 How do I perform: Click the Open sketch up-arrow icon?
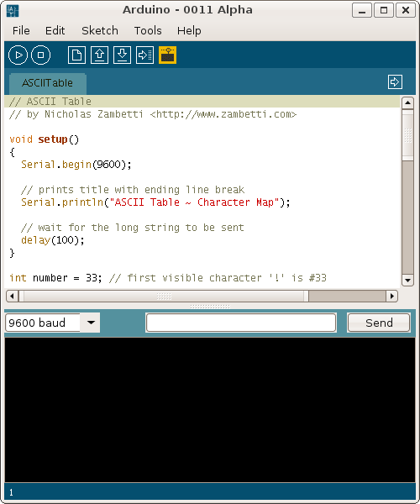tap(100, 55)
